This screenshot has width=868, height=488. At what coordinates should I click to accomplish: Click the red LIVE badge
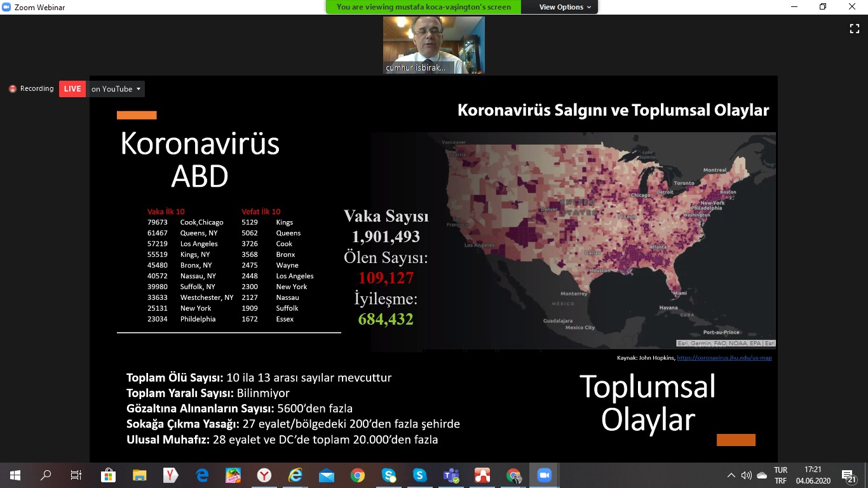coord(72,89)
